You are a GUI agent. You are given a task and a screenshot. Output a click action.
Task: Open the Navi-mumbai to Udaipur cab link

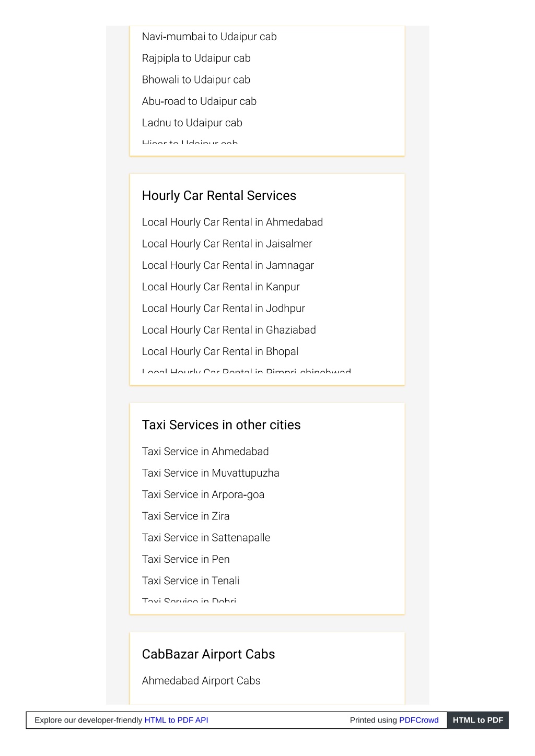pos(209,37)
